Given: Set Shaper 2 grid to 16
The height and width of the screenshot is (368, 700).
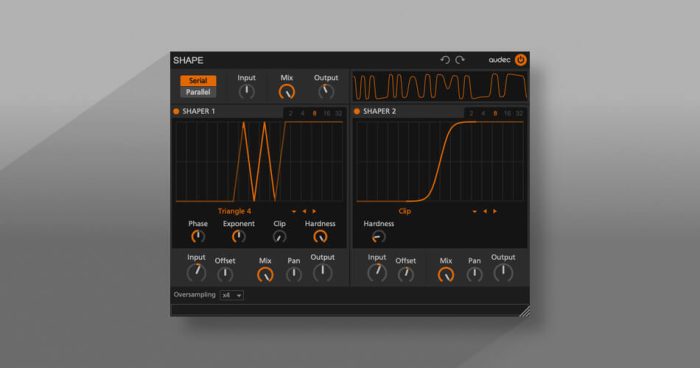Looking at the screenshot, I should pos(508,113).
